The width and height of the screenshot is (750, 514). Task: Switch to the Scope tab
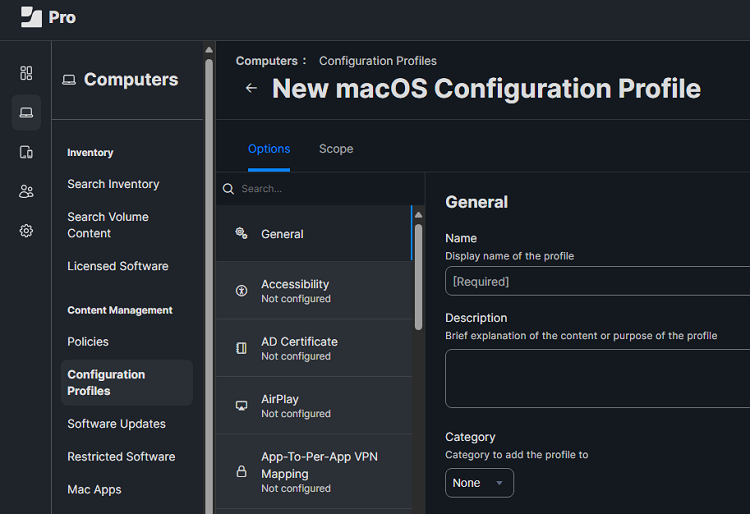(x=336, y=149)
